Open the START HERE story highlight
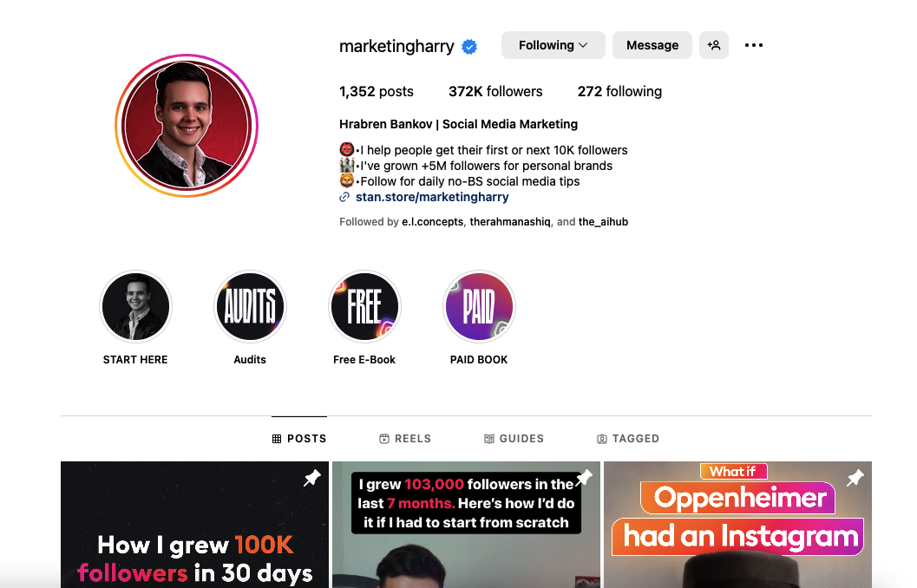917x588 pixels. [x=135, y=306]
